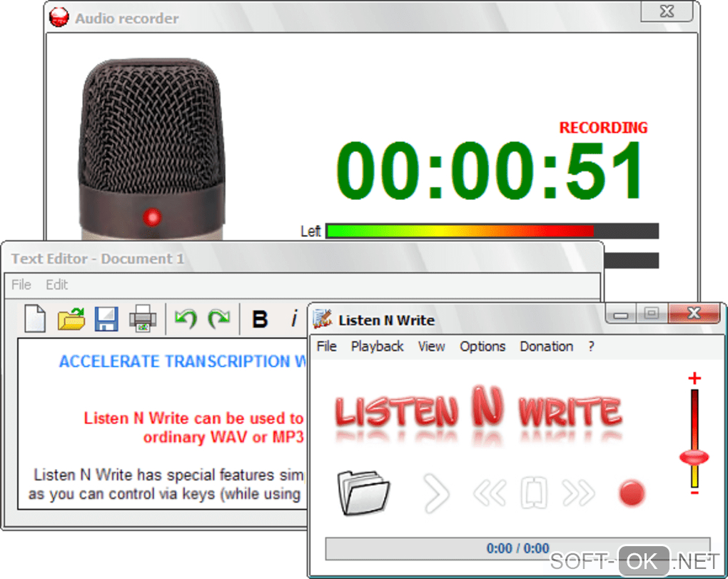Start recording with red record button

pyautogui.click(x=632, y=493)
